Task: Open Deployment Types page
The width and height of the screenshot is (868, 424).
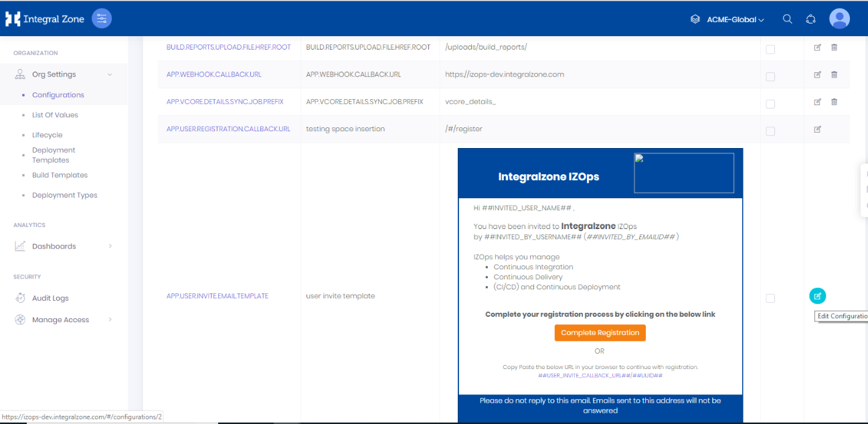Action: (65, 195)
